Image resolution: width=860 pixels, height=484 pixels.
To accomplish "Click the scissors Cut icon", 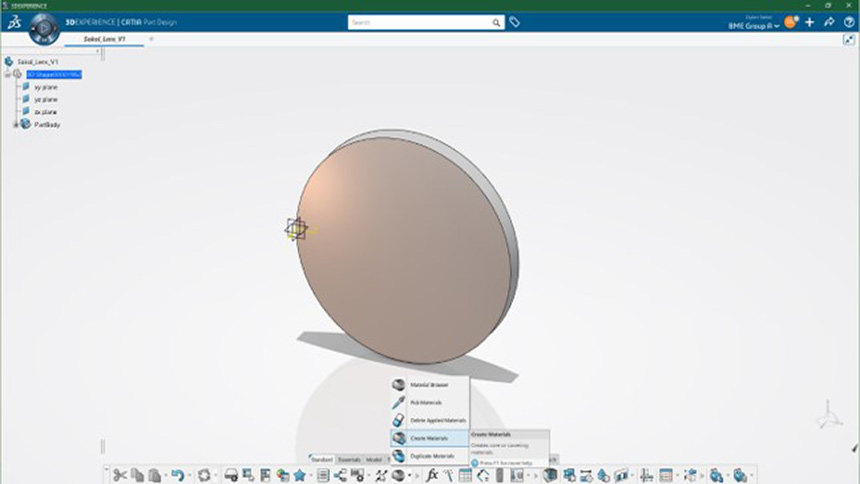I will tap(119, 475).
